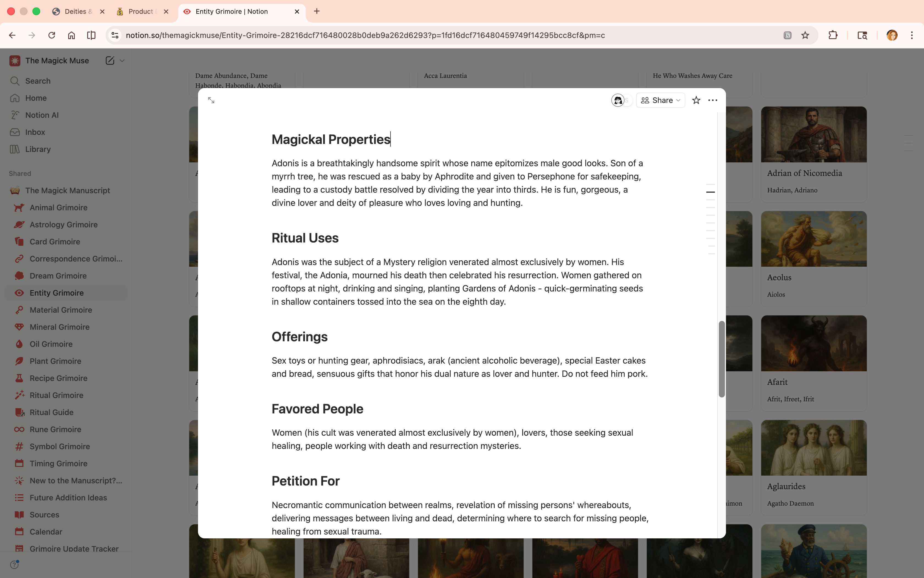
Task: Click the Entity Grimoire eye icon
Action: pyautogui.click(x=19, y=293)
